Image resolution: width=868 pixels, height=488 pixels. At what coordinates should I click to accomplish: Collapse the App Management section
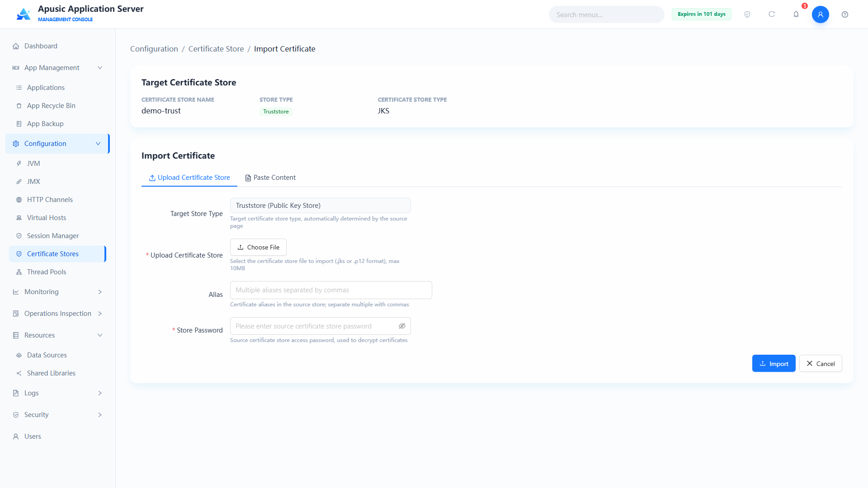click(x=100, y=68)
